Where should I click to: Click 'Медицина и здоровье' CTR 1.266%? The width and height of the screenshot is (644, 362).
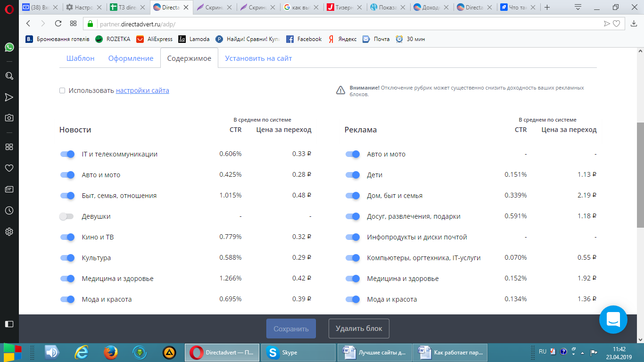click(231, 278)
